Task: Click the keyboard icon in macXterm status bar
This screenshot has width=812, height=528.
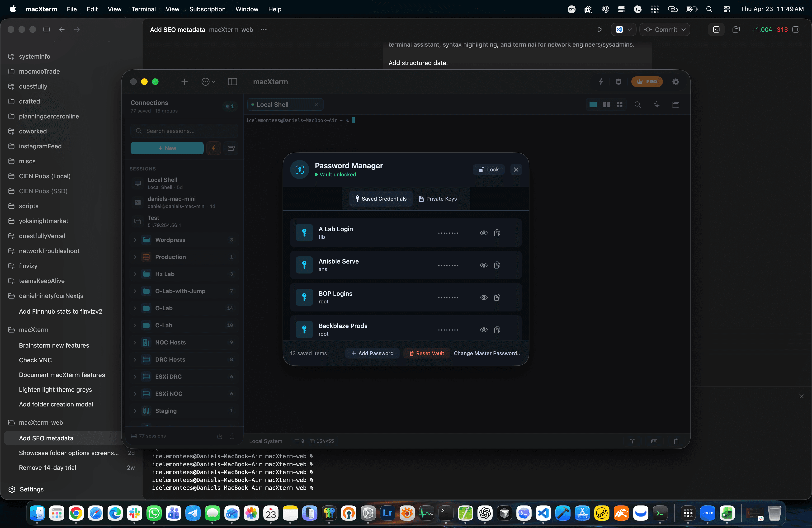Action: (654, 441)
